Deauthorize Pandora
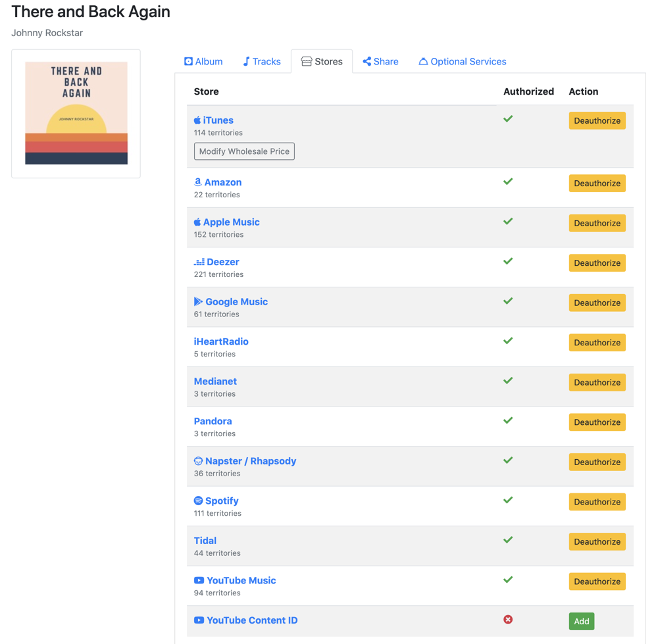 [597, 422]
